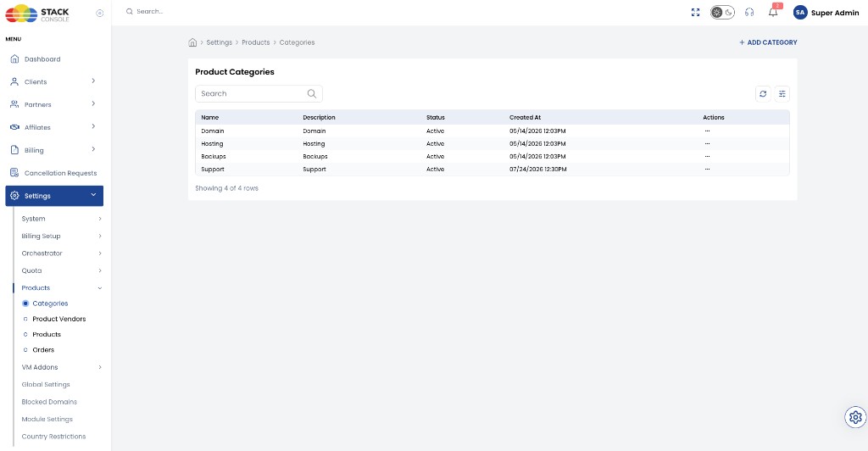The height and width of the screenshot is (451, 868).
Task: Open Global Settings in sidebar
Action: 46,385
